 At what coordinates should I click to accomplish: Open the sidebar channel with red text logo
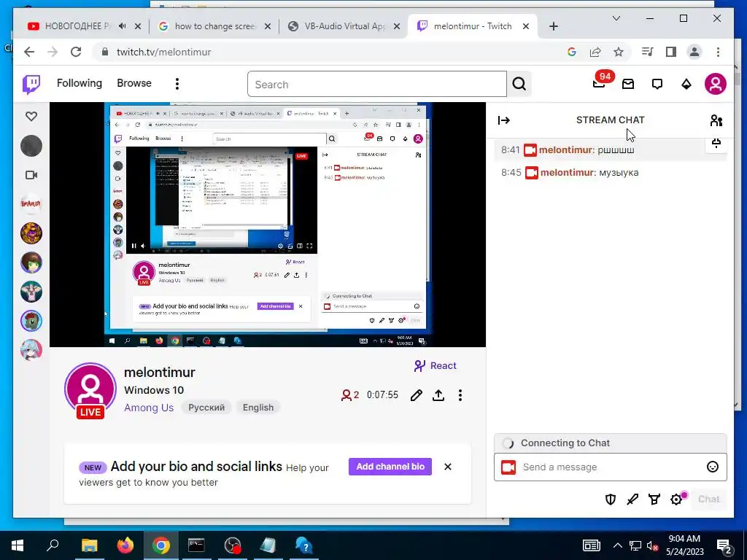(31, 204)
